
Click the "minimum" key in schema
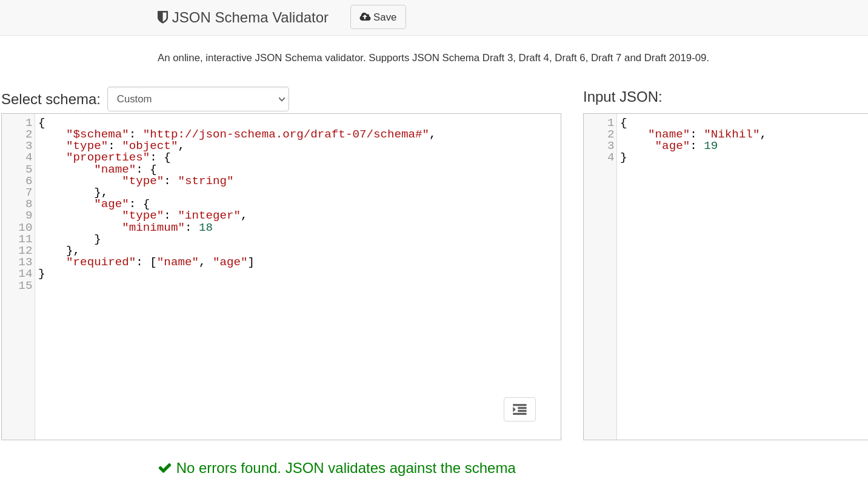153,228
